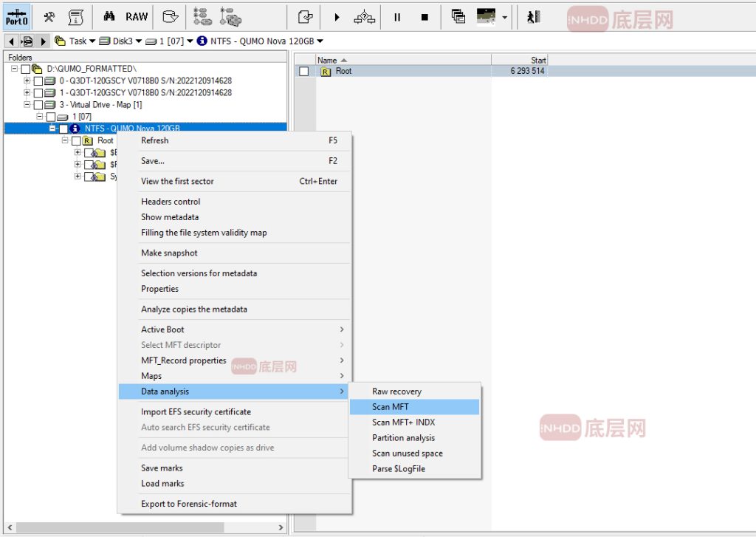Open the Disk3 breadcrumb dropdown arrow
756x537 pixels.
(138, 41)
